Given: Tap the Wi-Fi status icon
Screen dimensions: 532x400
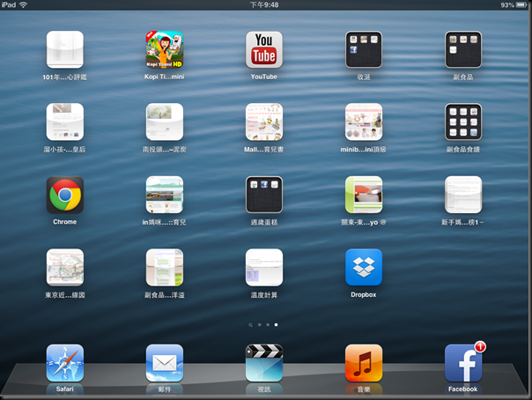Looking at the screenshot, I should [23, 4].
